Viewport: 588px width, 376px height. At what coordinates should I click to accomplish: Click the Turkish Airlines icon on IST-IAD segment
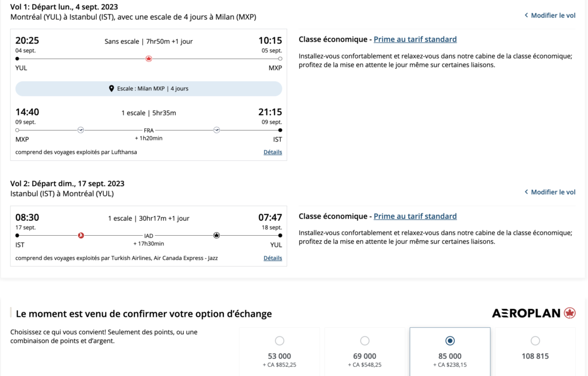click(x=81, y=235)
